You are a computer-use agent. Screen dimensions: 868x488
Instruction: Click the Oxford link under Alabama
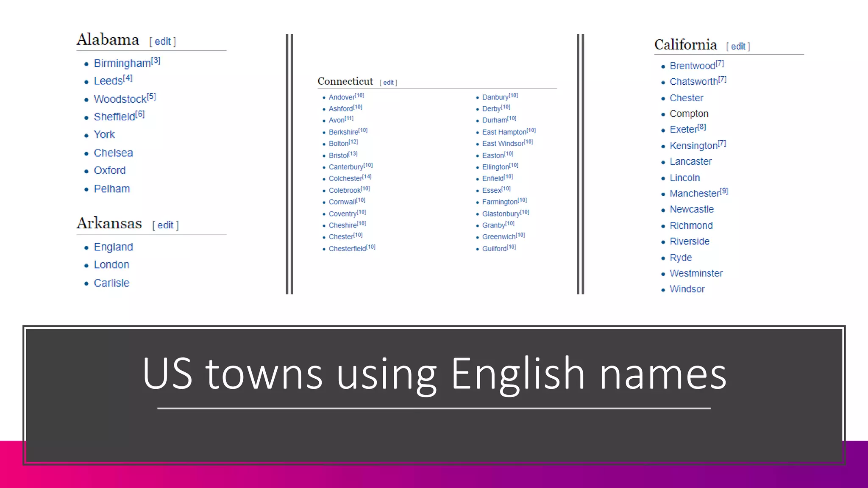pyautogui.click(x=109, y=170)
